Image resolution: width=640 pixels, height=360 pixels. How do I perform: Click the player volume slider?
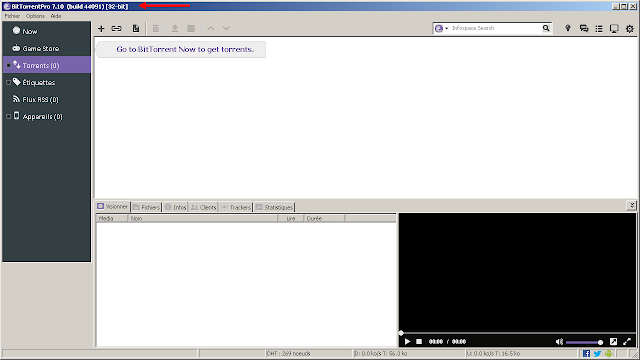point(584,342)
